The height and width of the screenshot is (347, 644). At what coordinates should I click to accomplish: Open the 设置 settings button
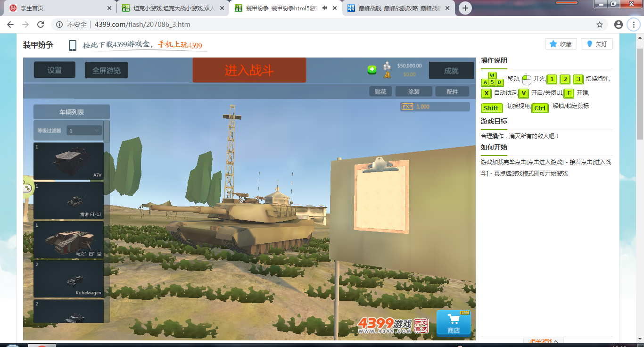(x=55, y=70)
